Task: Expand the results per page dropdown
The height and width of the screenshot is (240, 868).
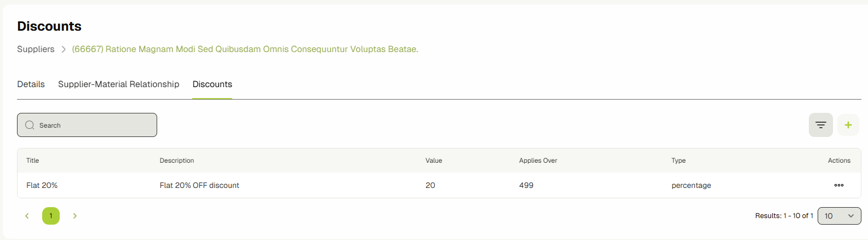Action: 839,216
